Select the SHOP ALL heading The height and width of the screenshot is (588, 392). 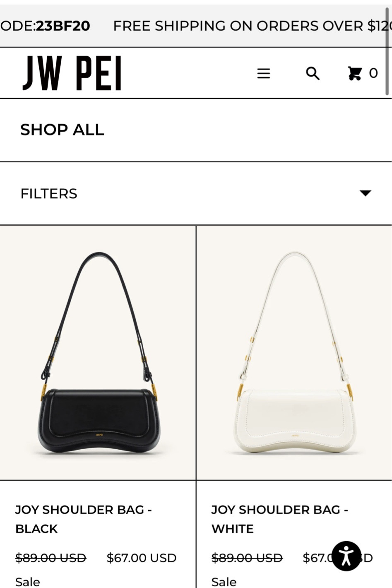coord(62,130)
